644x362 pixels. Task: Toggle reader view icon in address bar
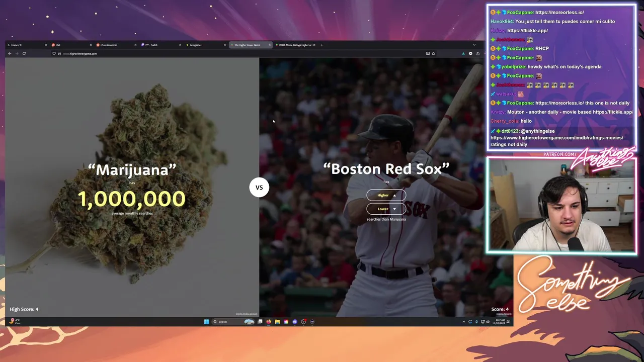pyautogui.click(x=428, y=53)
